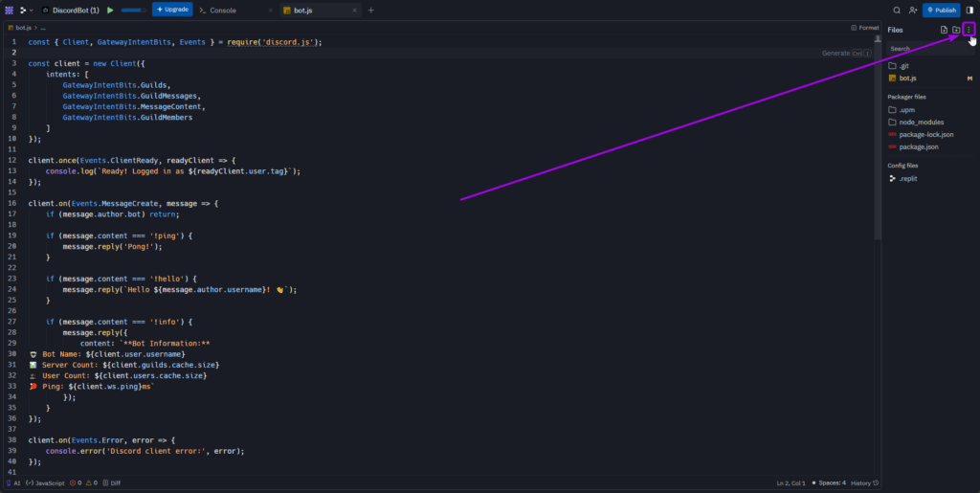Click the Upgrade button
980x493 pixels.
tap(172, 10)
